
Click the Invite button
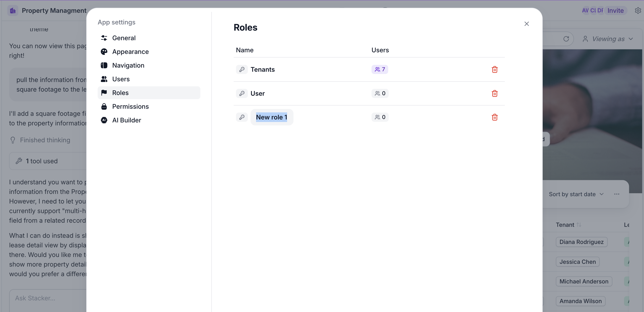[615, 11]
